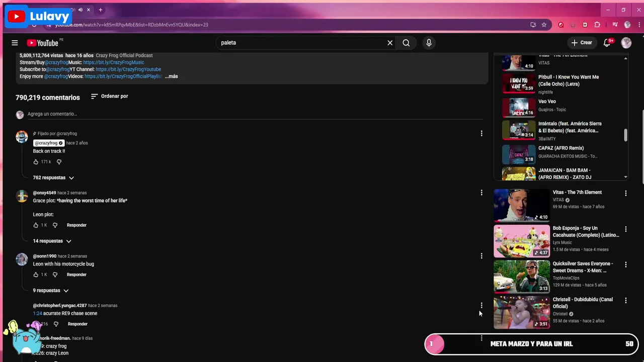Run search with the magnifier button
Image resolution: width=644 pixels, height=362 pixels.
pyautogui.click(x=406, y=43)
